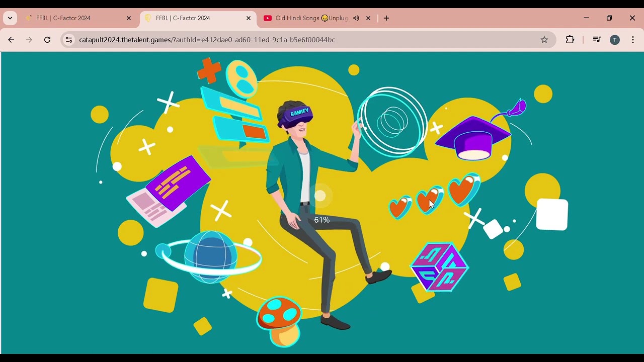644x362 pixels.
Task: Open the Chrome three-dot menu
Action: (x=633, y=40)
